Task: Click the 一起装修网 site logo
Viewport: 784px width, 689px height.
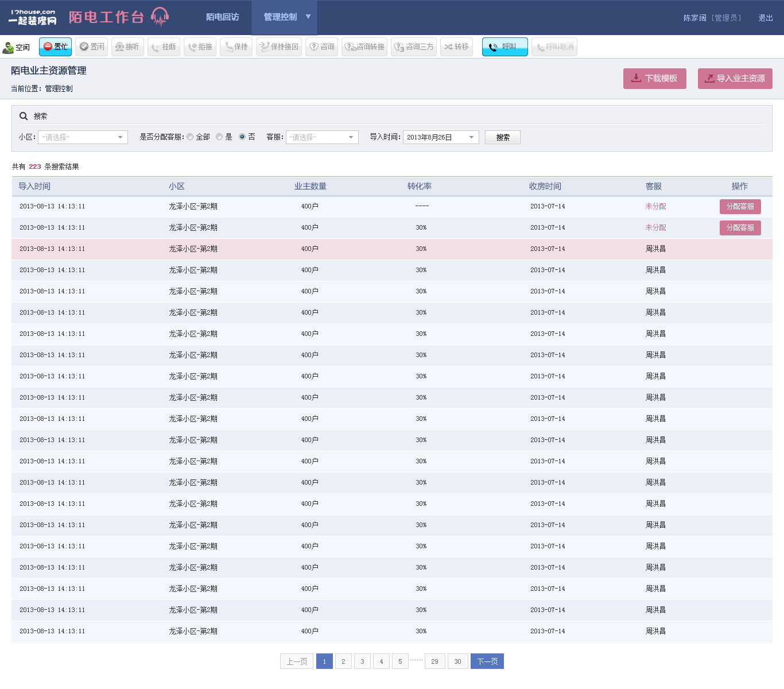Action: point(33,17)
